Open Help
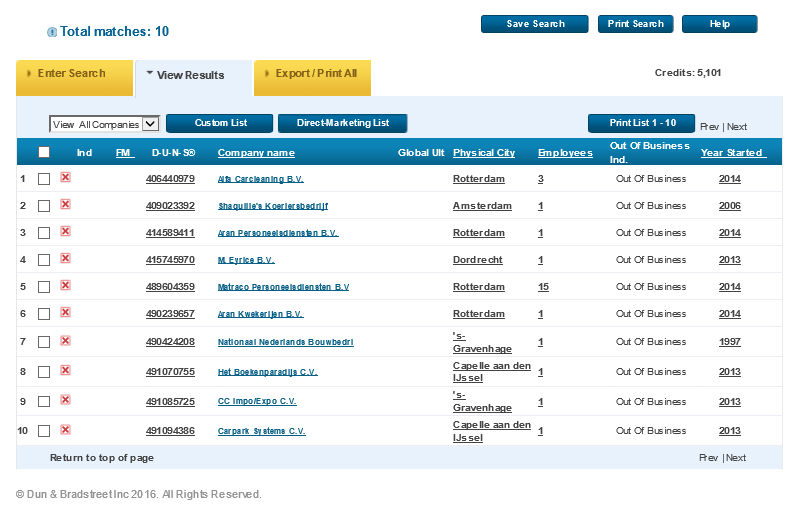This screenshot has width=796, height=505. point(719,24)
